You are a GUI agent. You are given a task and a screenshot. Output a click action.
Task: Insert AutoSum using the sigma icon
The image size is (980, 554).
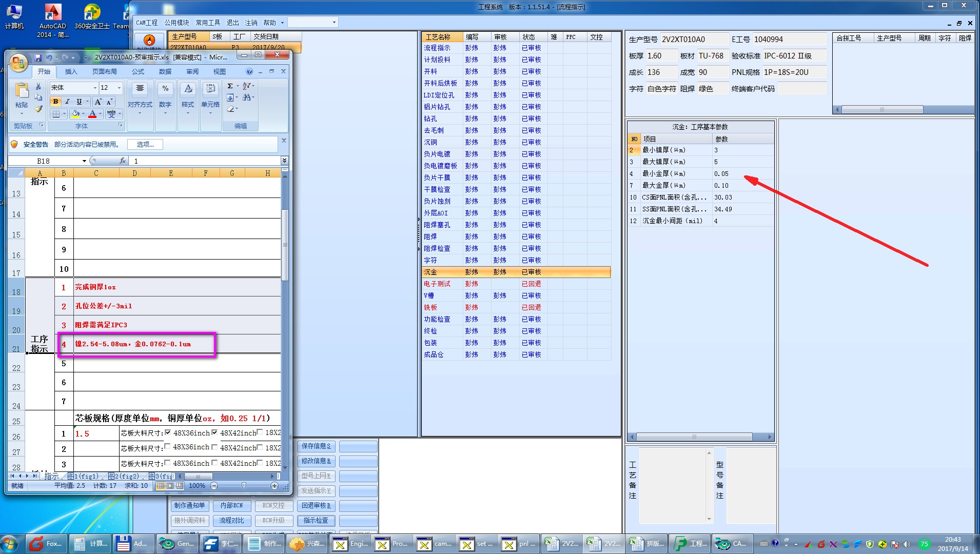[230, 86]
